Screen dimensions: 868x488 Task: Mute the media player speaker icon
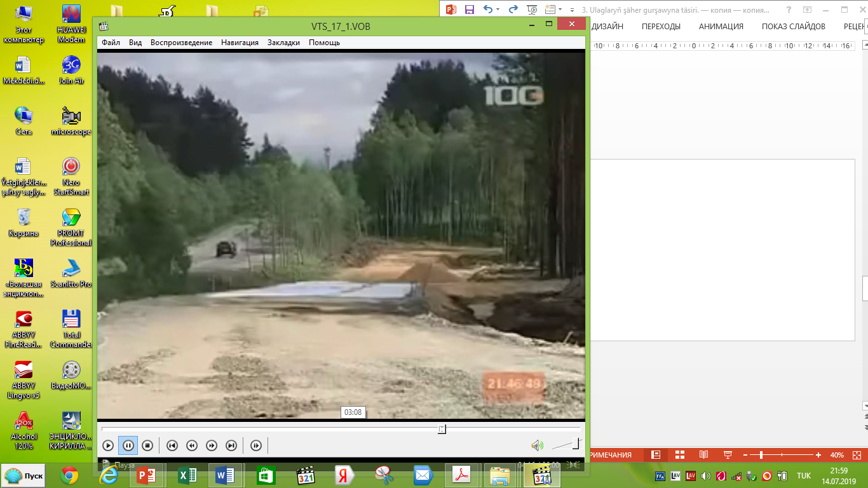click(537, 445)
